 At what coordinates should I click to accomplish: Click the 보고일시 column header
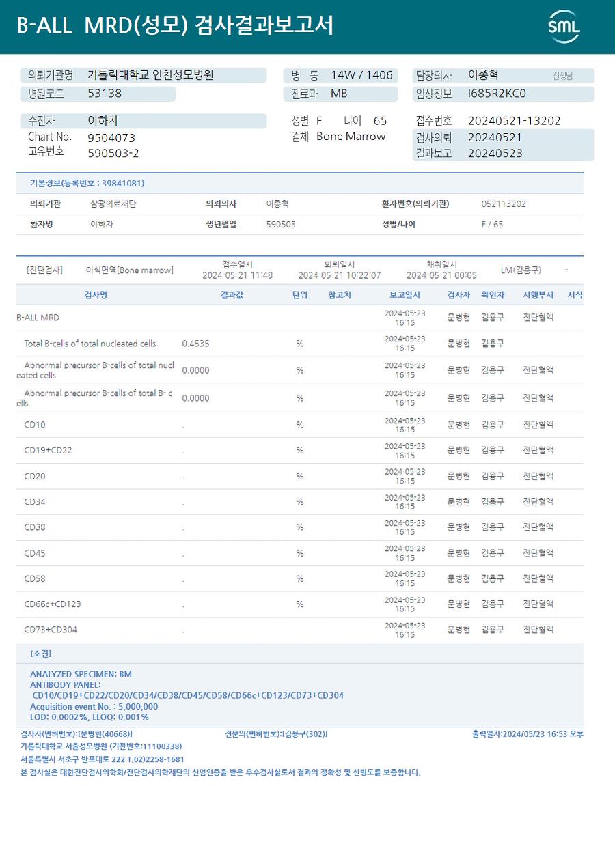click(405, 295)
